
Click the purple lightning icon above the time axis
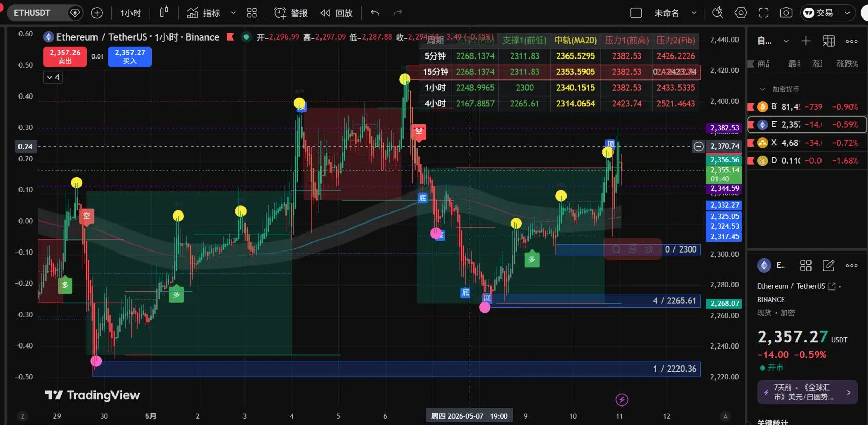(621, 399)
